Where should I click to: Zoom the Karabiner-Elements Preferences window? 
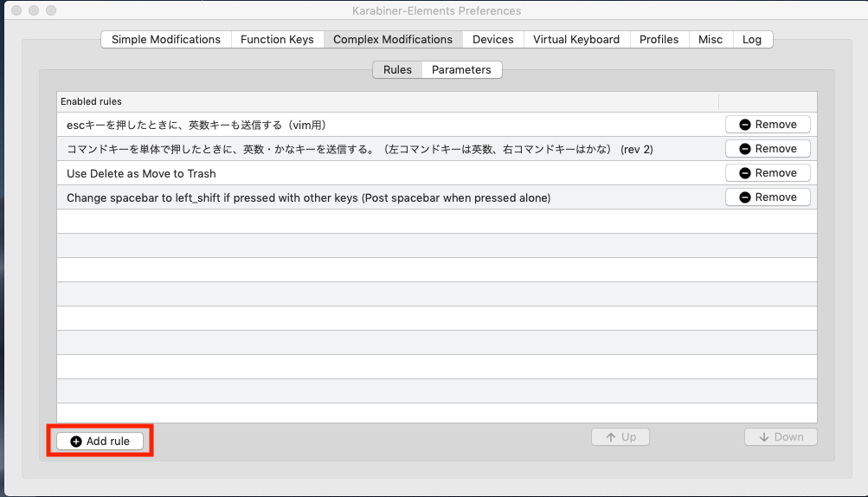(51, 10)
